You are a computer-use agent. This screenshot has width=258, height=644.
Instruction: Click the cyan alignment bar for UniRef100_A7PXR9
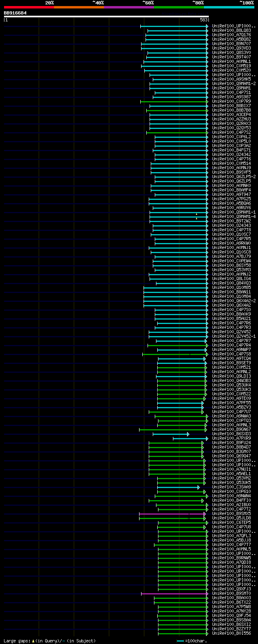[191, 438]
